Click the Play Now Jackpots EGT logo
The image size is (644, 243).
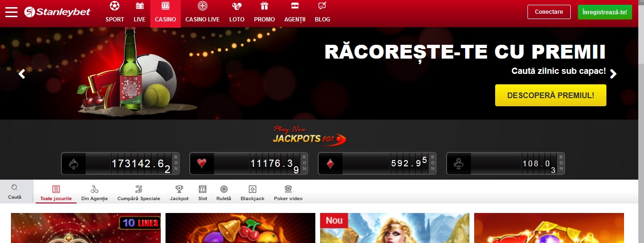pyautogui.click(x=309, y=136)
